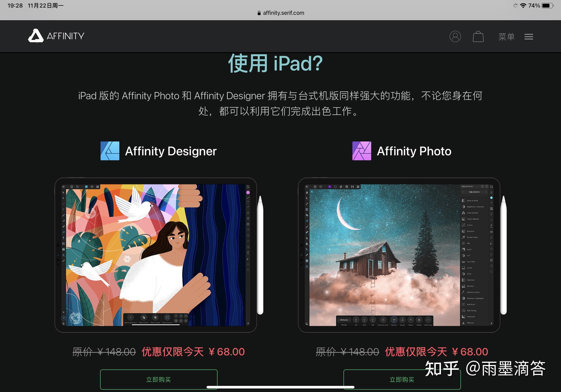Buy Affinity Designer with 立即购买 button
Screen dimensions: 561x392
[x=159, y=379]
